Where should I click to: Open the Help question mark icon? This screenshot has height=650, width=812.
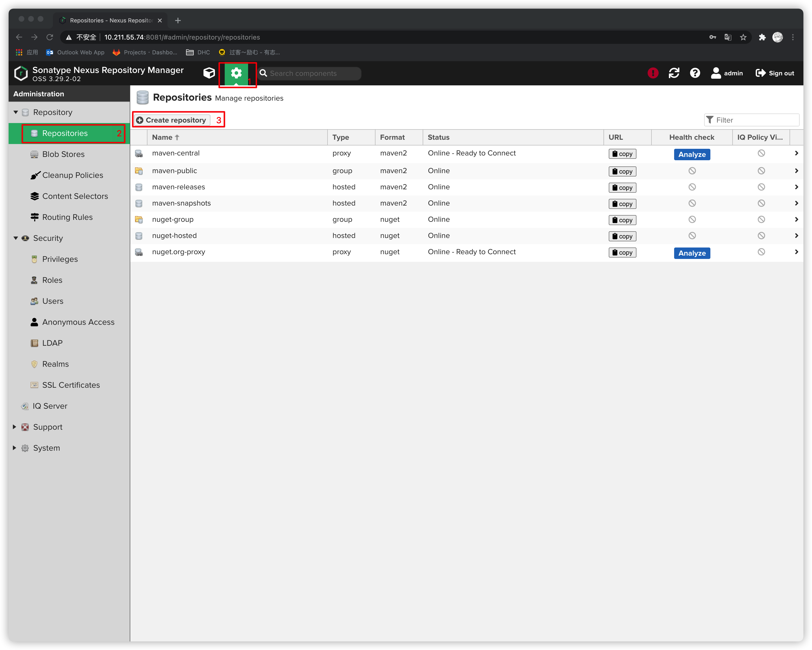[x=695, y=73]
